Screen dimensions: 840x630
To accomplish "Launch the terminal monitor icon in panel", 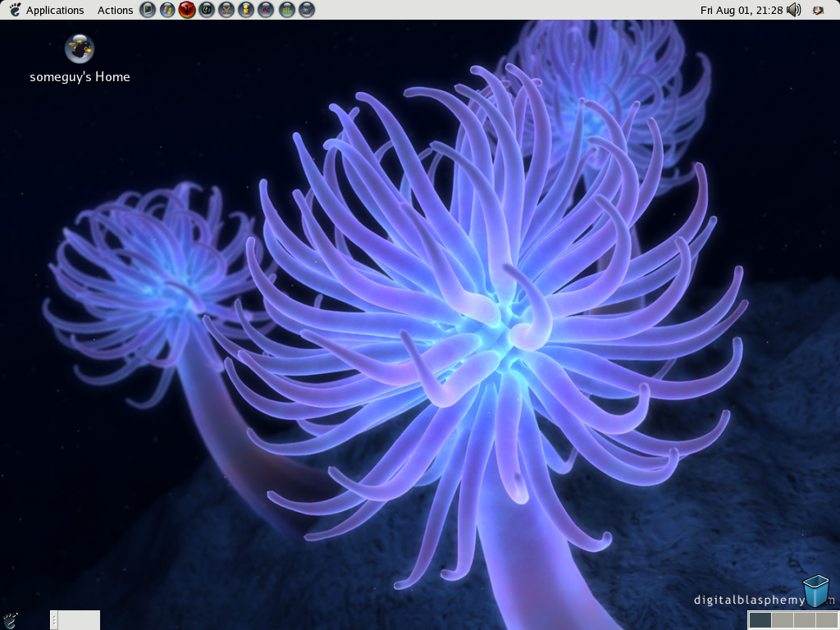I will (148, 10).
